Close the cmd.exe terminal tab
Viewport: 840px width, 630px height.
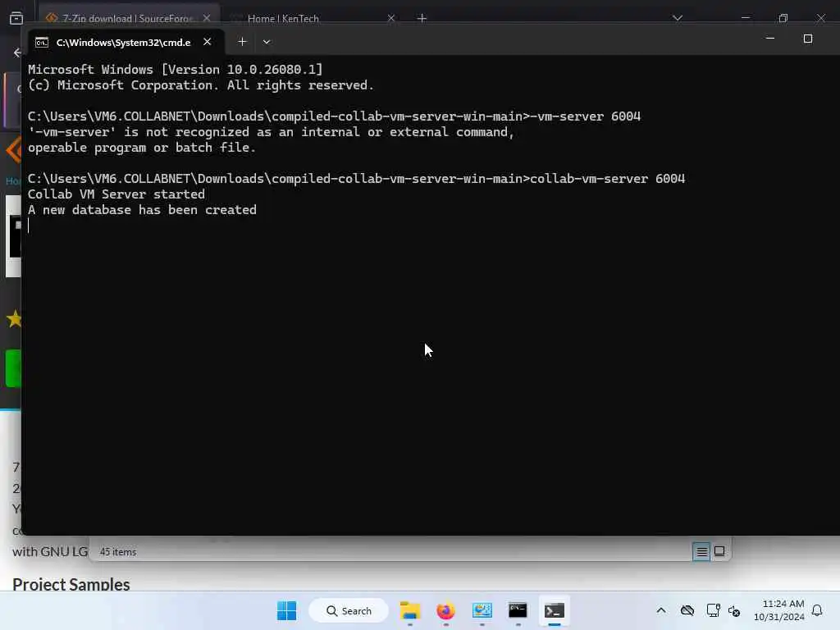(207, 42)
